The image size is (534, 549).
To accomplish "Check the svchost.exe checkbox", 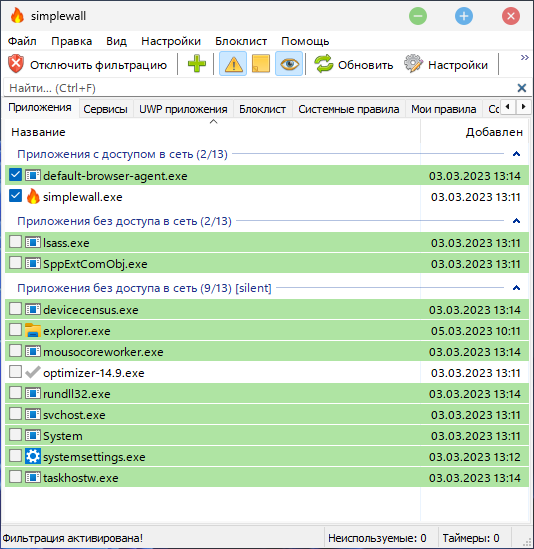I will tap(15, 414).
